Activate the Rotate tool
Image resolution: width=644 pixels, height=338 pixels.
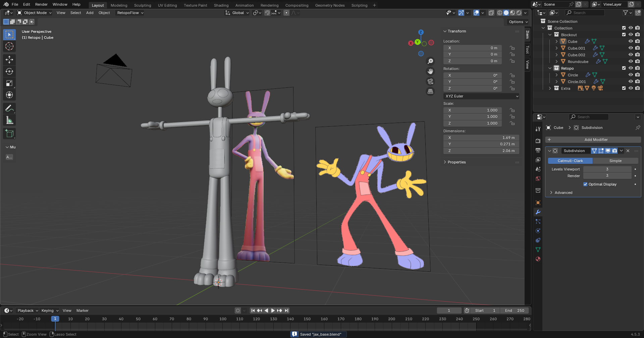[9, 71]
